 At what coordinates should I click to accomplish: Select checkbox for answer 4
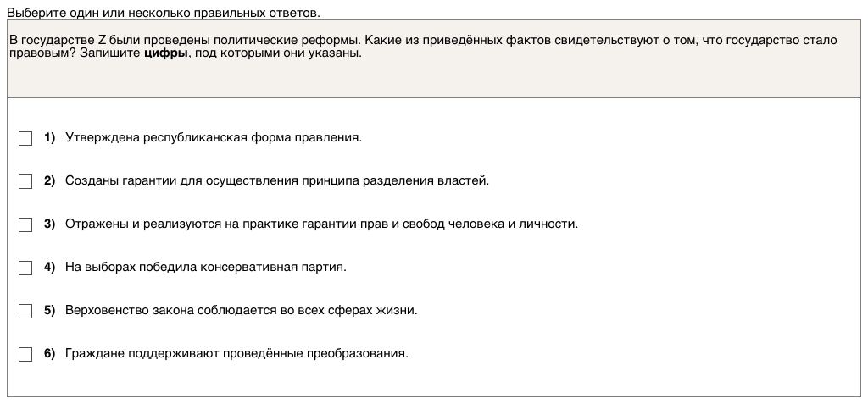click(25, 268)
